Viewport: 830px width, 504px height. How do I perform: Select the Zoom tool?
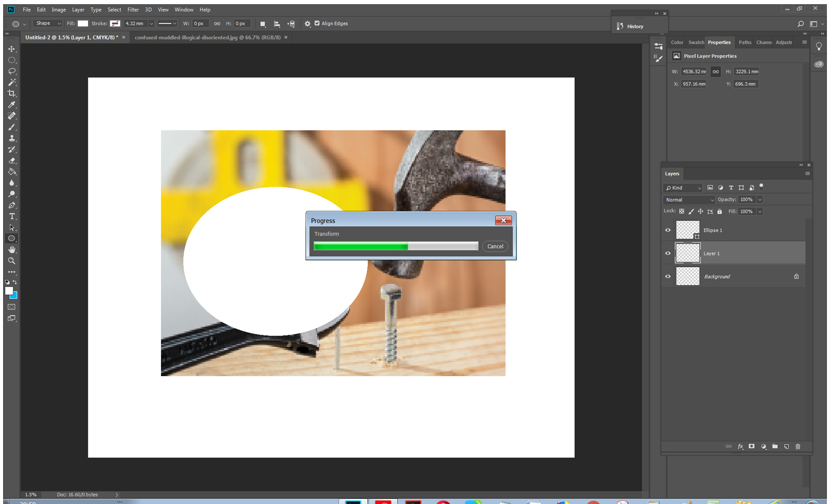(11, 261)
